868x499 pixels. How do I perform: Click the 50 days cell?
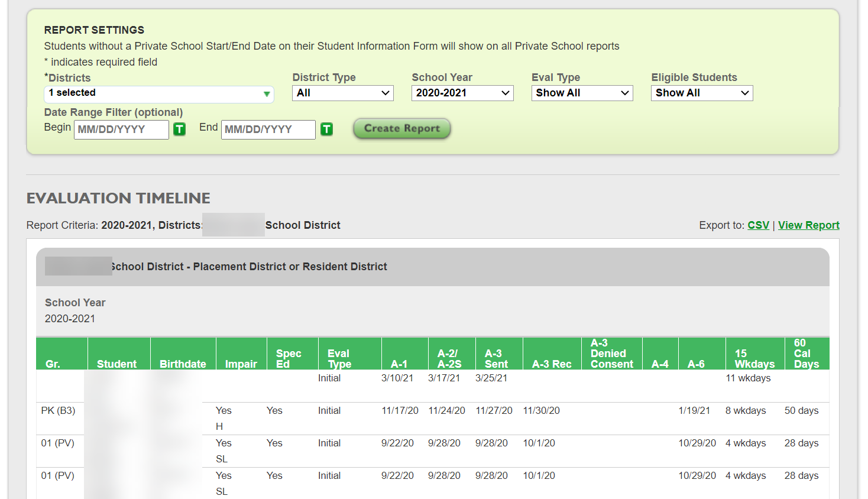tap(801, 411)
